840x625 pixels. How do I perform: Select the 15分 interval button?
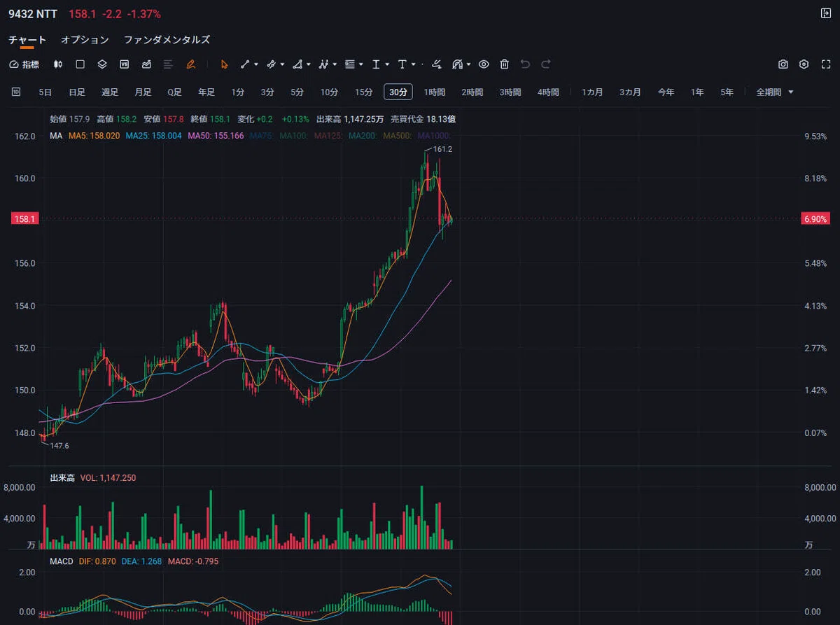point(363,92)
